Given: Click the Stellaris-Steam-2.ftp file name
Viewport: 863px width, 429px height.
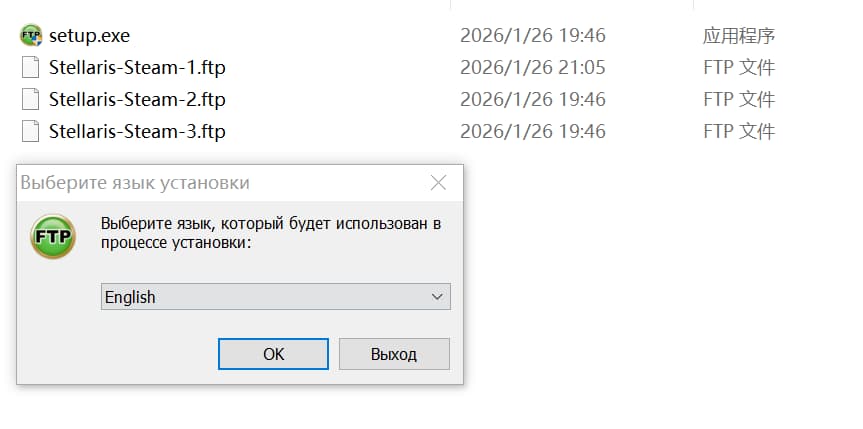Looking at the screenshot, I should coord(137,99).
